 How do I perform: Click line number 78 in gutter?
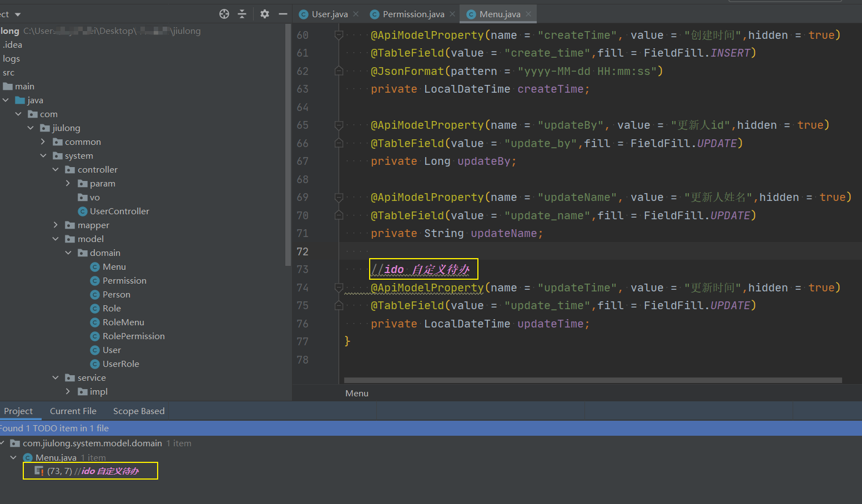coord(303,360)
